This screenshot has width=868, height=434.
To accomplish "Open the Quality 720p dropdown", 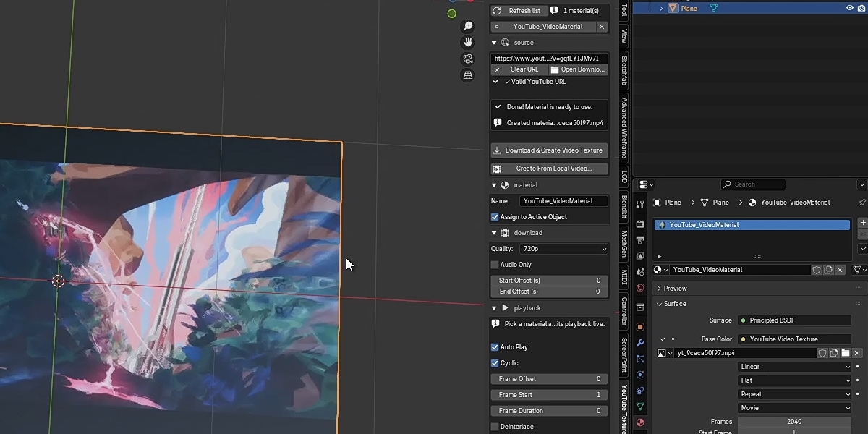I will click(x=564, y=249).
